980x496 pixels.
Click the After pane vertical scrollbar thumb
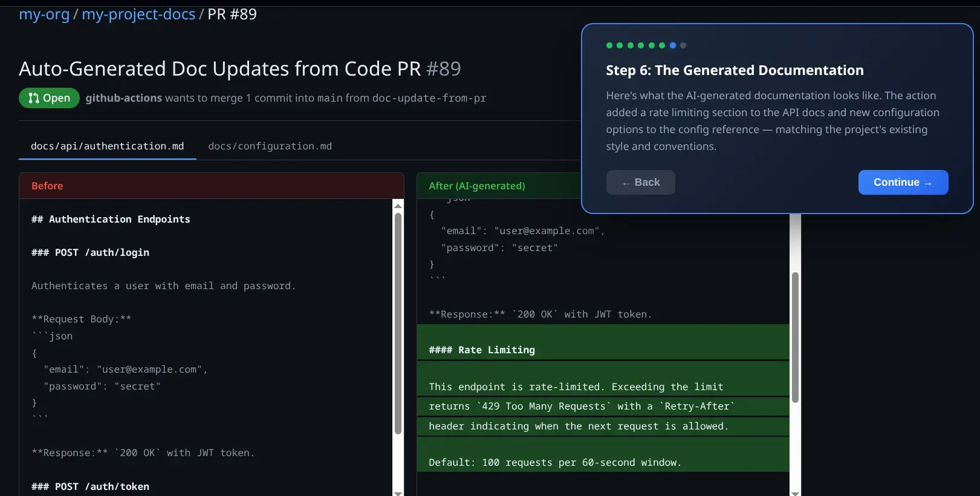[x=795, y=337]
